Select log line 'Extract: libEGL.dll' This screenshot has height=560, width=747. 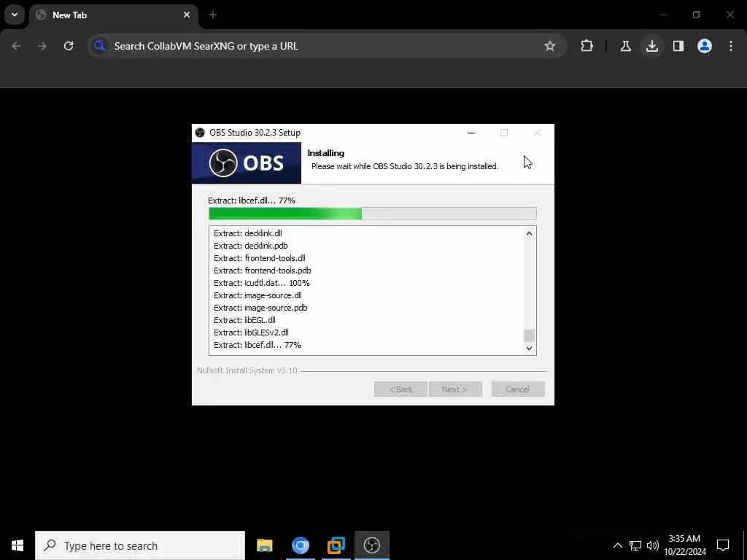click(x=244, y=320)
